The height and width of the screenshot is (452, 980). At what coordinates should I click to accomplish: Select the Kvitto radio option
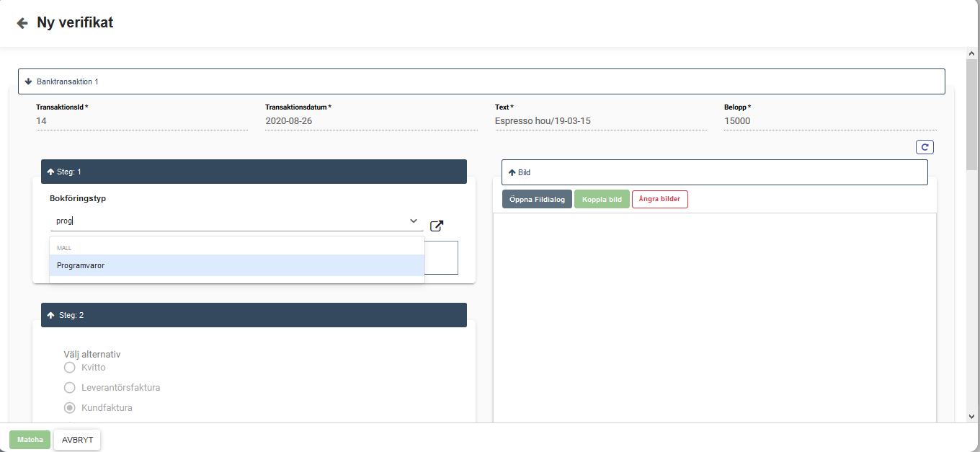[x=70, y=368]
